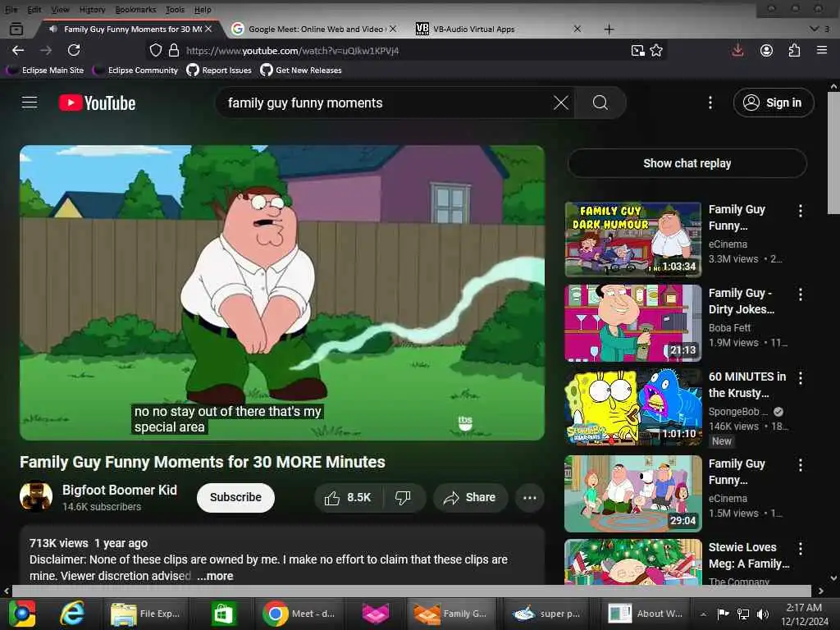Viewport: 840px width, 630px height.
Task: Switch to Chrome Meet taskbar window
Action: point(300,614)
